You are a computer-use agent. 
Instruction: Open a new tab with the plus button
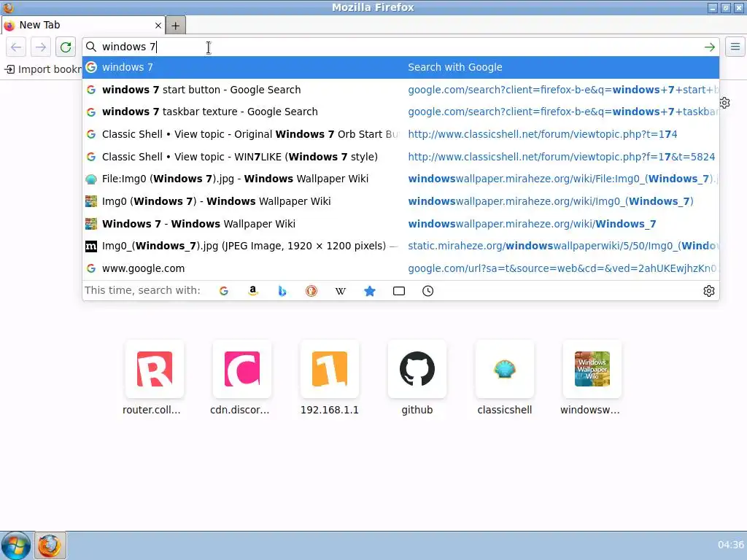[175, 26]
